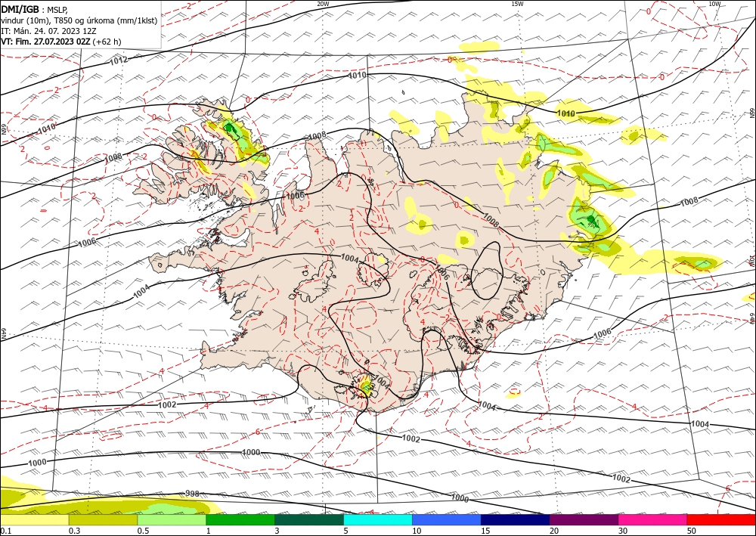Click the navy 15–20 mm legend swatch
This screenshot has width=756, height=536.
tap(516, 519)
